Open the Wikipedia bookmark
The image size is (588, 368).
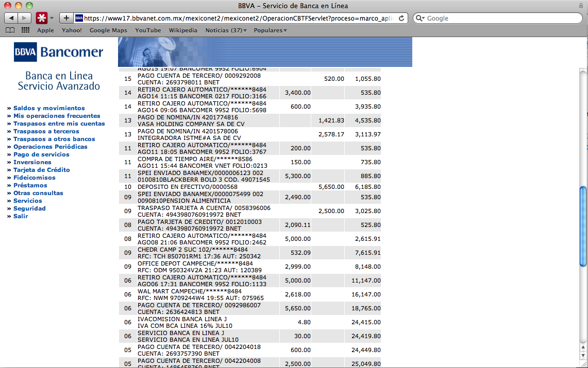tap(183, 30)
